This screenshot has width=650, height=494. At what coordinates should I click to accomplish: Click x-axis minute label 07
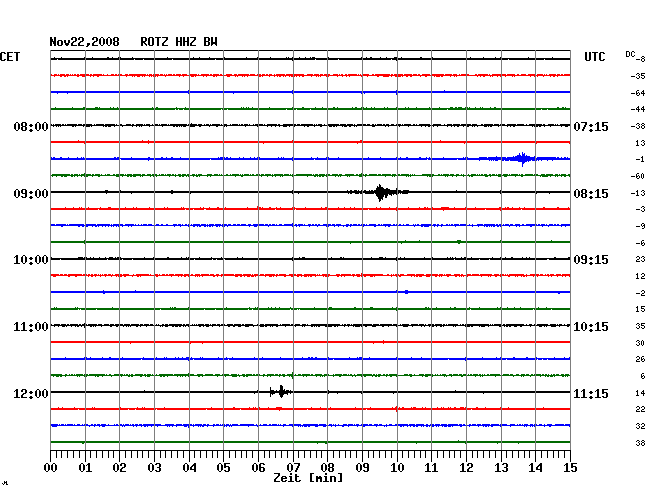pos(293,468)
